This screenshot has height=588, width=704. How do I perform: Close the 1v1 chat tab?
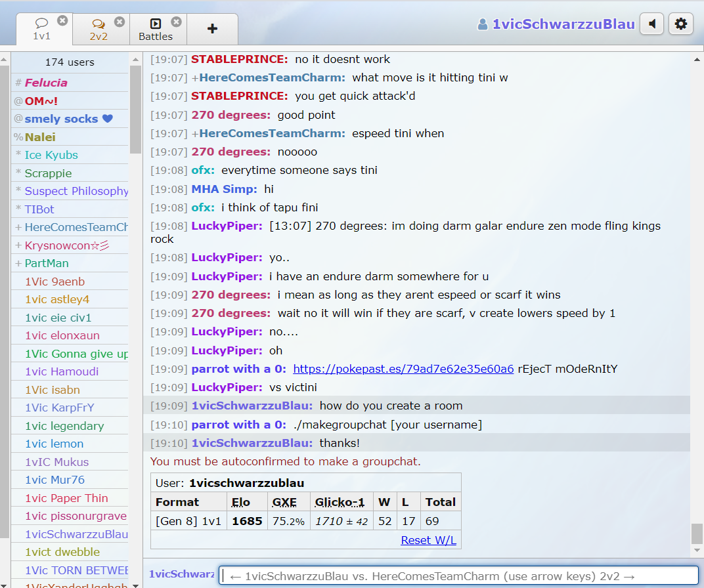click(x=62, y=20)
